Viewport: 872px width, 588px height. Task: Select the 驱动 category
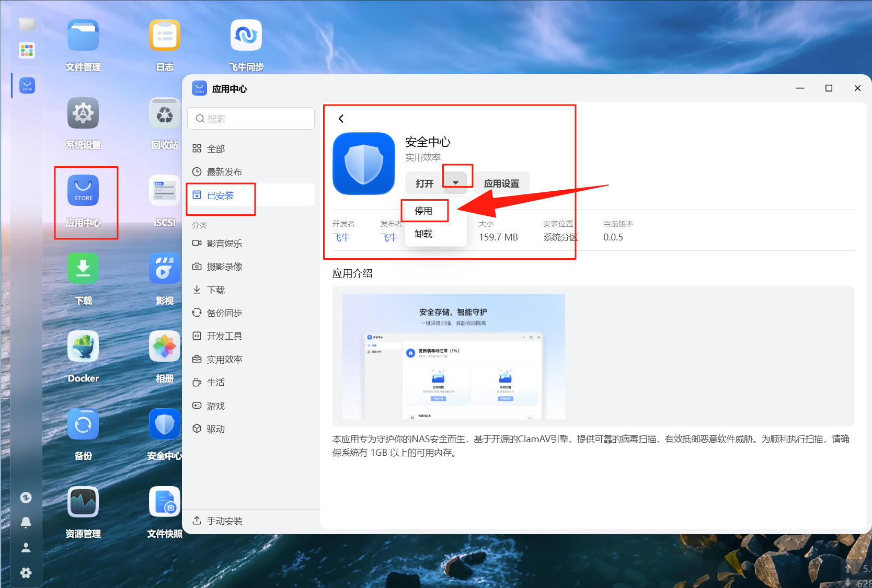pos(251,429)
